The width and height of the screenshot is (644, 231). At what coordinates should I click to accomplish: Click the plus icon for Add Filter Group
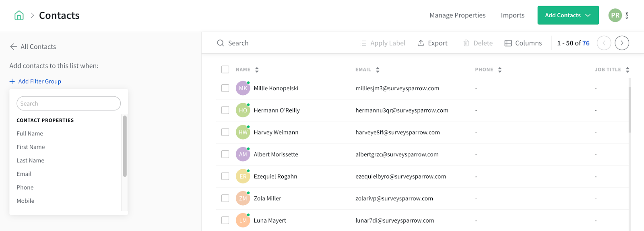pyautogui.click(x=12, y=81)
